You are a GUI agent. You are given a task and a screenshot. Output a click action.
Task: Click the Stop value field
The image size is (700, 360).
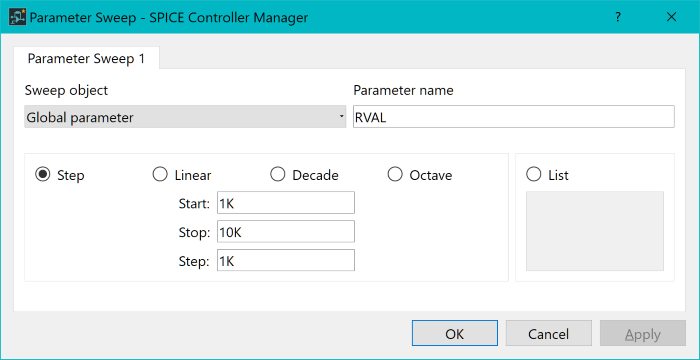(286, 232)
